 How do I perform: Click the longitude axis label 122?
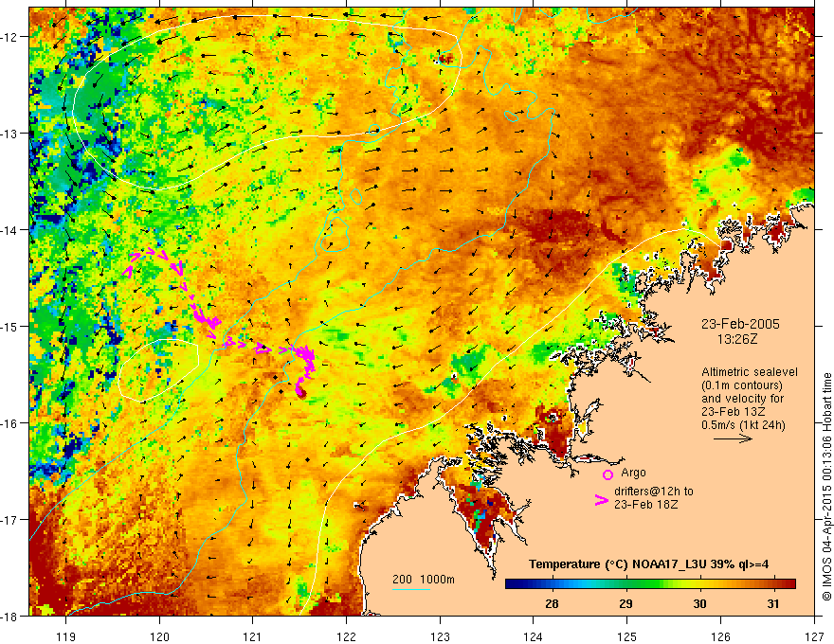click(346, 636)
